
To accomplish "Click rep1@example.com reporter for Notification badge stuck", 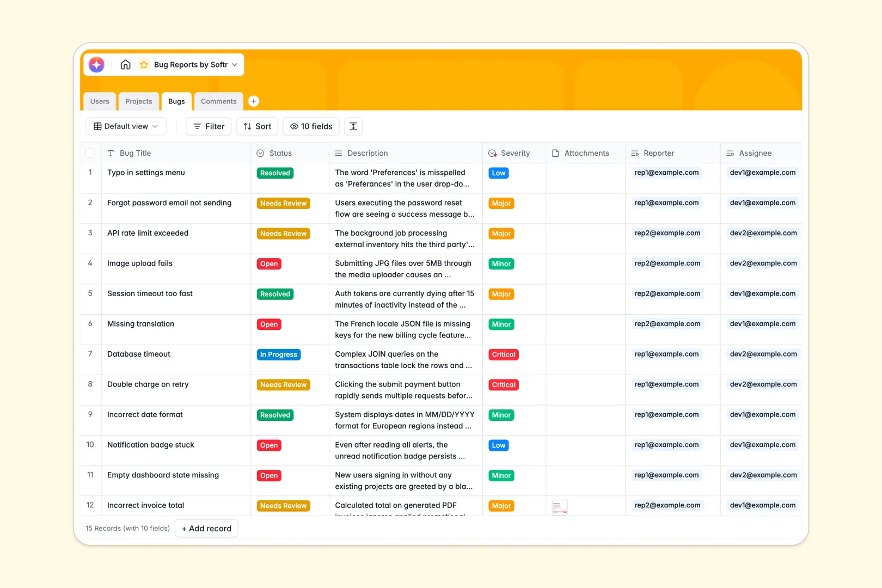I will point(666,445).
